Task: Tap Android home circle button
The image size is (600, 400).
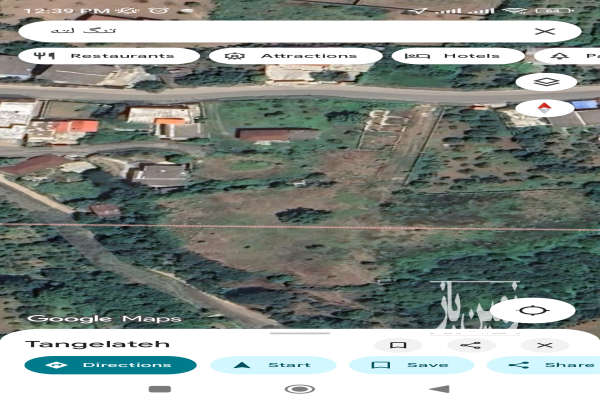Action: [x=300, y=389]
